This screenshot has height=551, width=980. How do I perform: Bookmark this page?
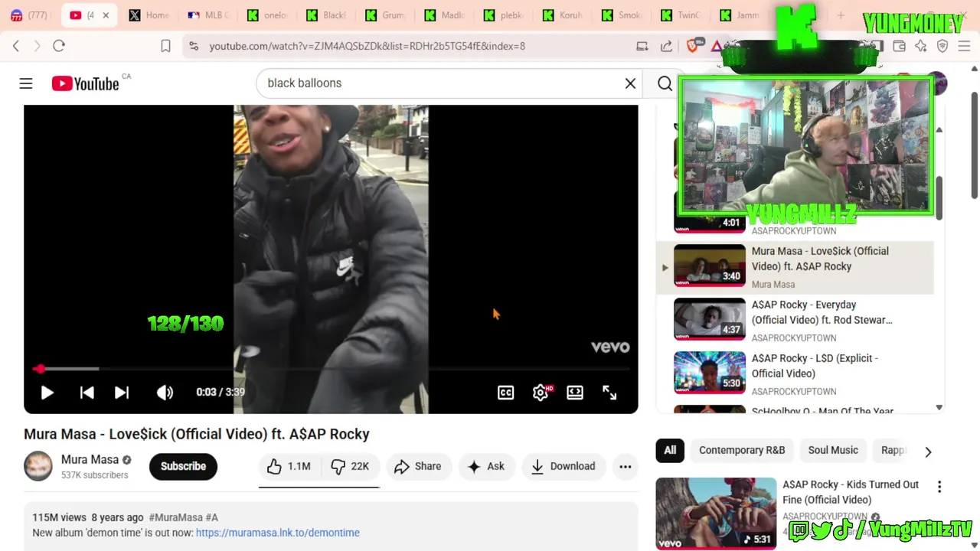tap(165, 46)
